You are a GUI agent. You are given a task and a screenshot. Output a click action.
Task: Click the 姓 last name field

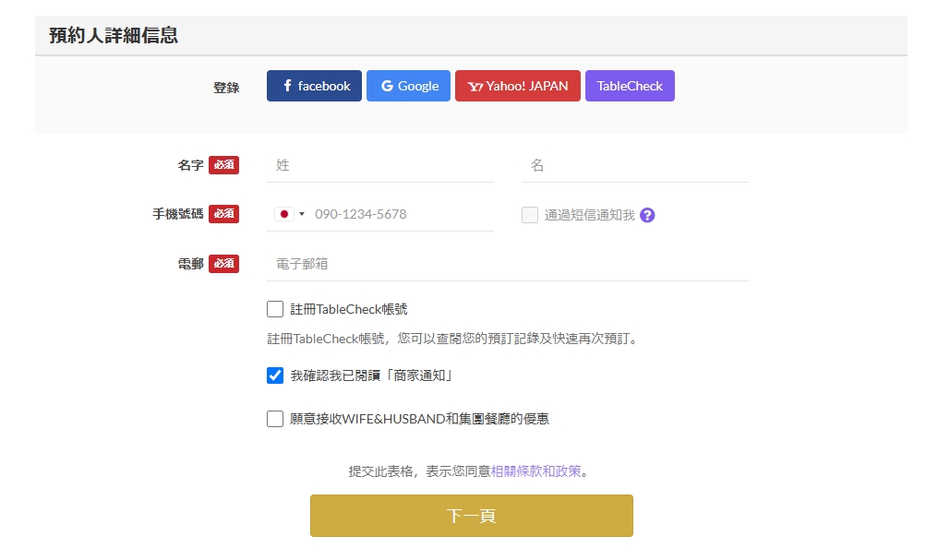tap(379, 165)
